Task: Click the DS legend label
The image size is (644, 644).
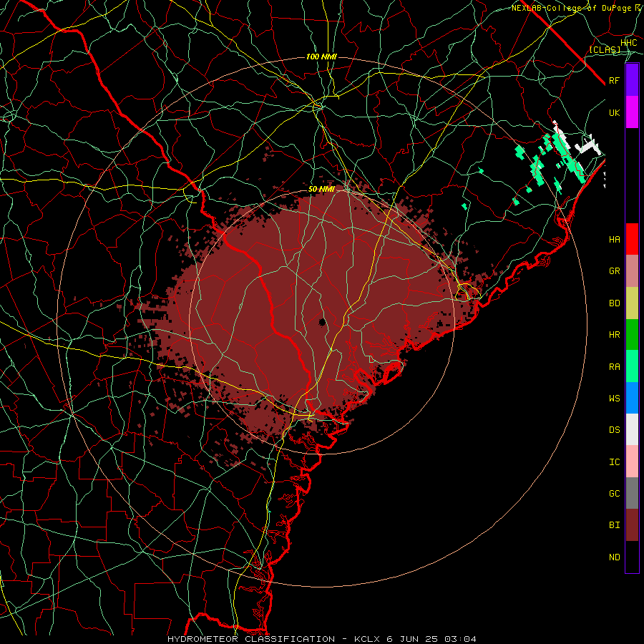Action: (x=614, y=430)
